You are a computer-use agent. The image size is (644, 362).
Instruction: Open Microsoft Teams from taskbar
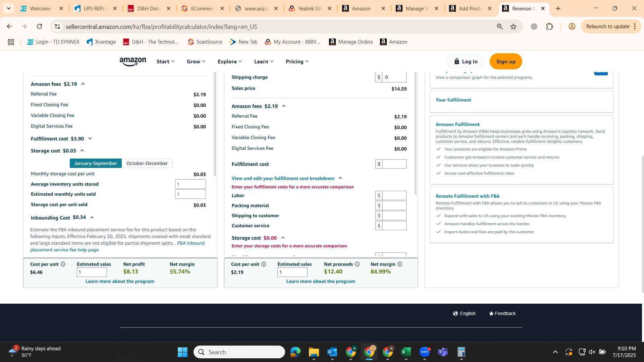coord(443,352)
